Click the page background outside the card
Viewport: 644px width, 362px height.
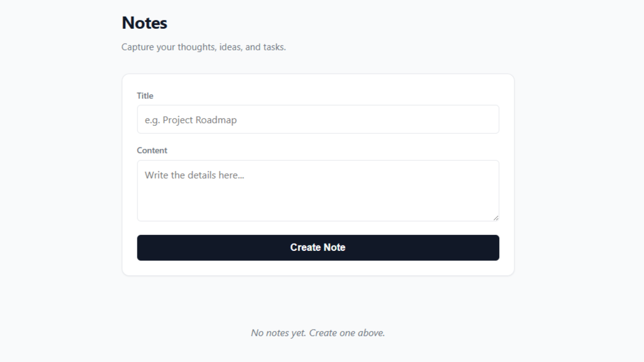(x=61, y=184)
